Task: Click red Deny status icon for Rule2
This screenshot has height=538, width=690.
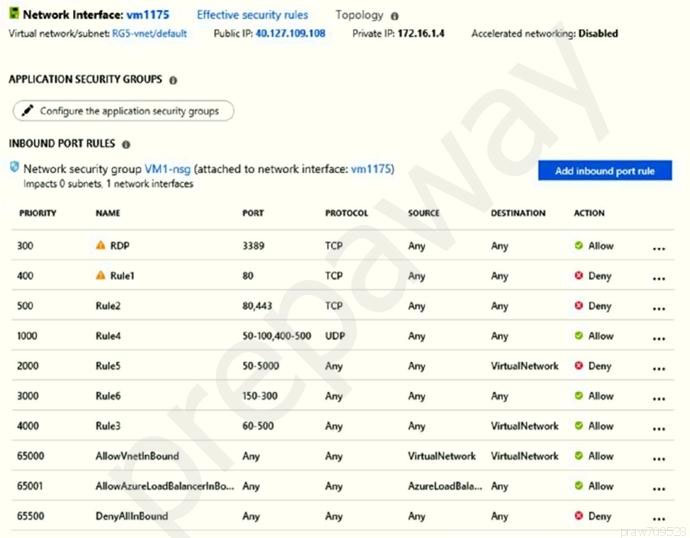Action: [x=579, y=305]
